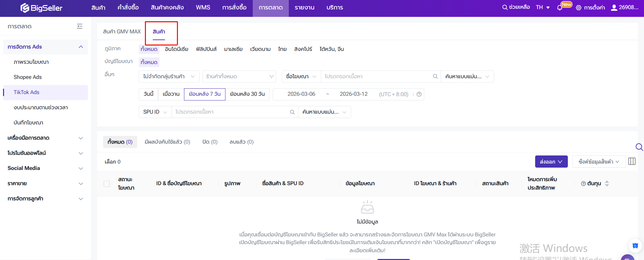Expand the 'ร้านค้าทั้งหมด' store dropdown

[239, 77]
